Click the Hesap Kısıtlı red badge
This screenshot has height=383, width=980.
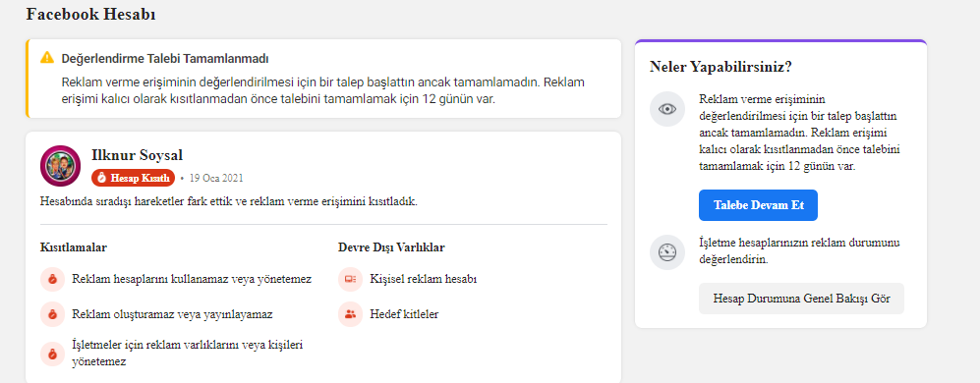point(133,178)
